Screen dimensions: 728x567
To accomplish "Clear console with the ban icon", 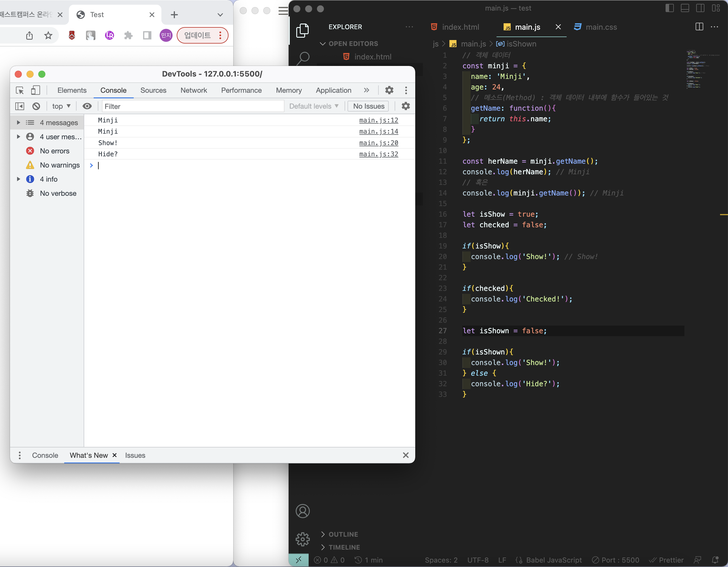I will 36,106.
